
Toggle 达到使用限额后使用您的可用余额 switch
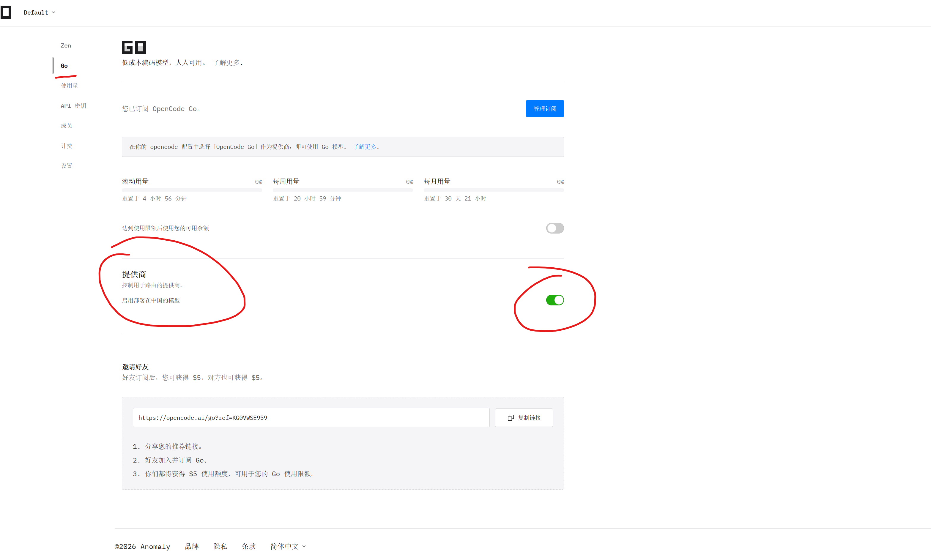555,228
